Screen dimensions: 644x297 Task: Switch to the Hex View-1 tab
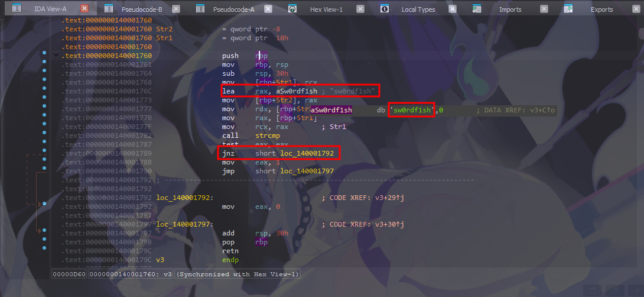tap(326, 9)
